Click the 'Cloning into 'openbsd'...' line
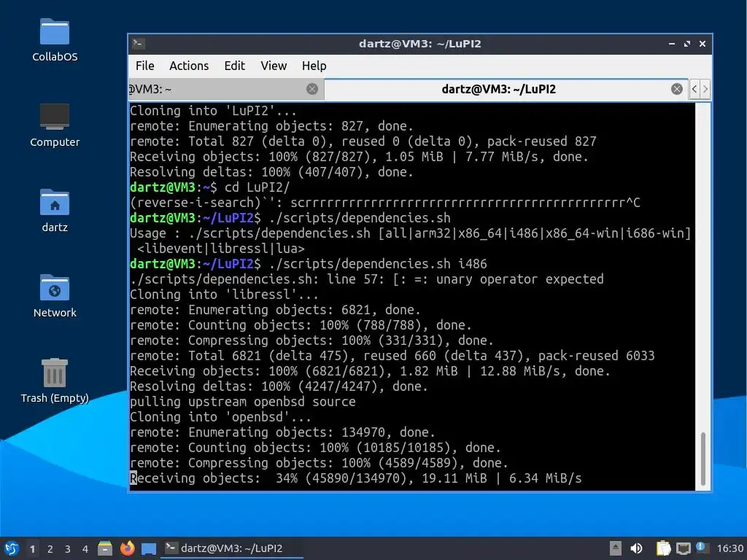Viewport: 747px width, 560px height. [220, 416]
